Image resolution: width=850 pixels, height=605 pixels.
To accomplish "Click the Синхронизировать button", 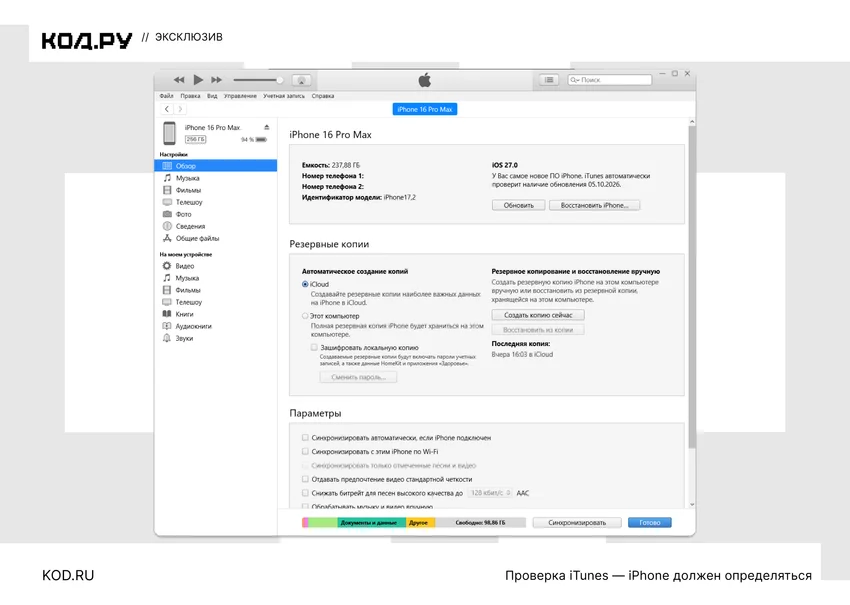I will point(577,523).
